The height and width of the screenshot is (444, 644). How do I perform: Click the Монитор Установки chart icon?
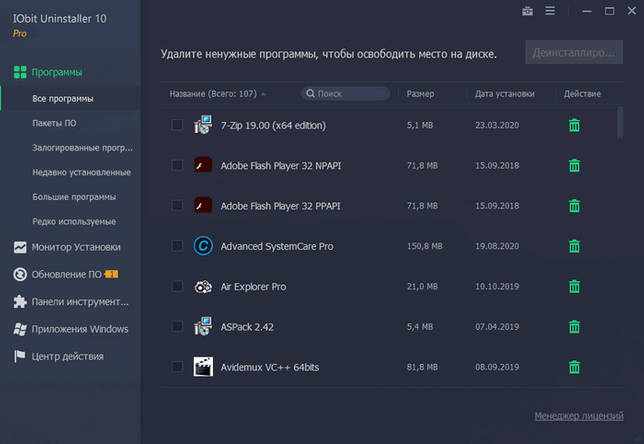[x=20, y=247]
